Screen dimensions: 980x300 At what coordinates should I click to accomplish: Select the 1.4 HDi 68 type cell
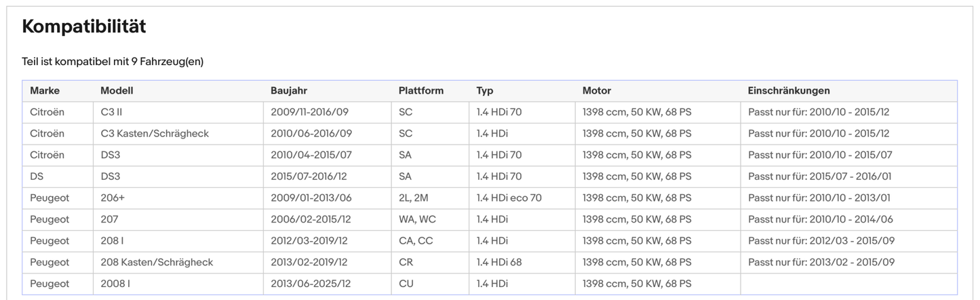click(499, 263)
